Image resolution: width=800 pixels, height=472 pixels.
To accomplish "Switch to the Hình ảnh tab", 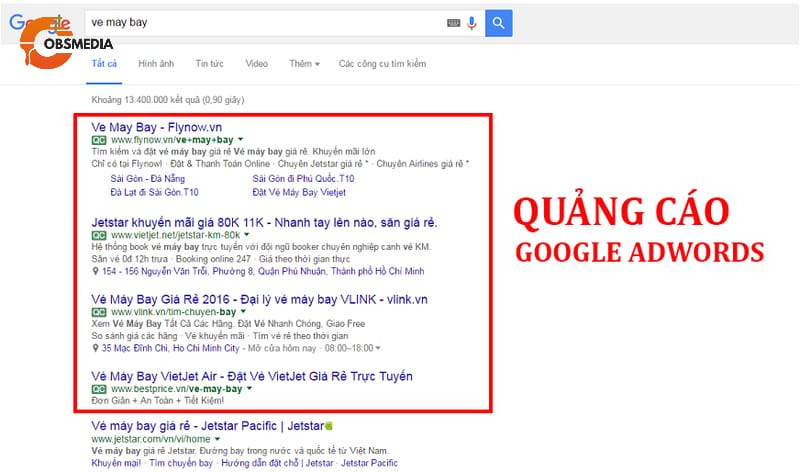I will [x=156, y=64].
